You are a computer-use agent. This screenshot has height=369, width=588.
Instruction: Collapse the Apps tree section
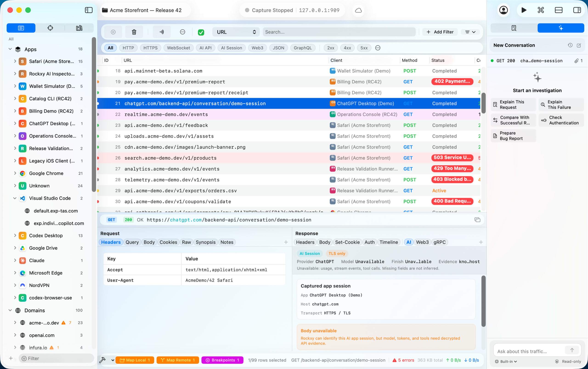pyautogui.click(x=10, y=49)
